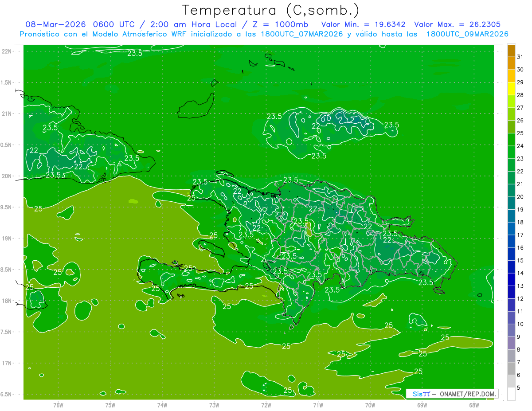Viewport: 532px width, 411px height.
Task: Click the "74W" longitude axis label
Action: 162,405
